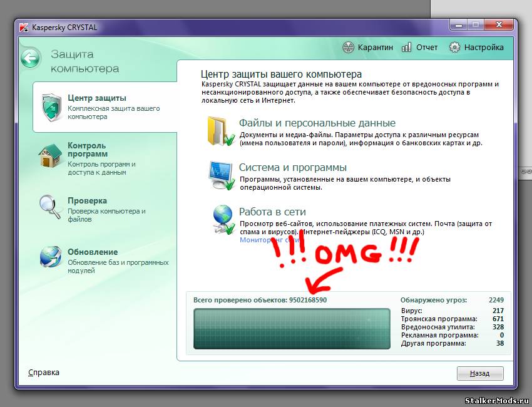The height and width of the screenshot is (407, 532).
Task: Click the Карантин radiation icon
Action: tap(348, 48)
